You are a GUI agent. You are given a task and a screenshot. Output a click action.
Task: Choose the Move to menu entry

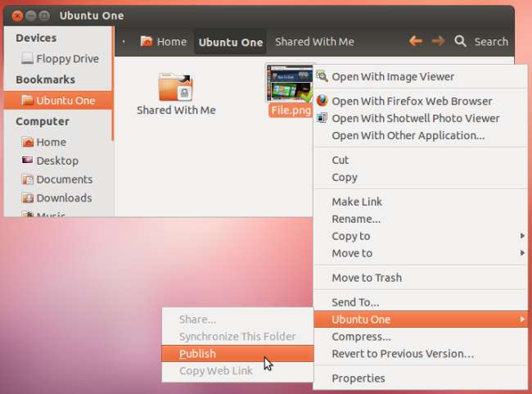[421, 253]
